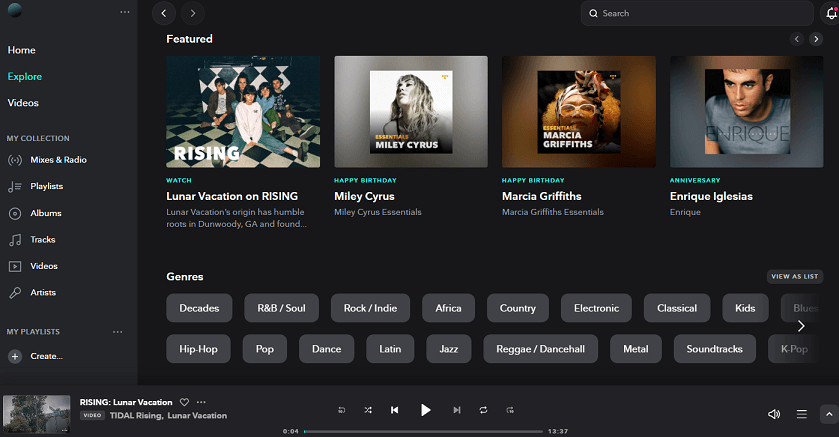Viewport: 839px width, 437px height.
Task: Skip to next track
Action: pyautogui.click(x=456, y=410)
